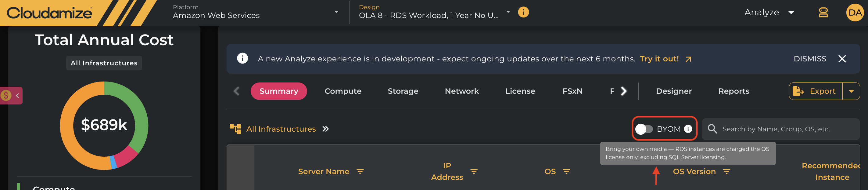Select the Summary tab

[x=279, y=91]
